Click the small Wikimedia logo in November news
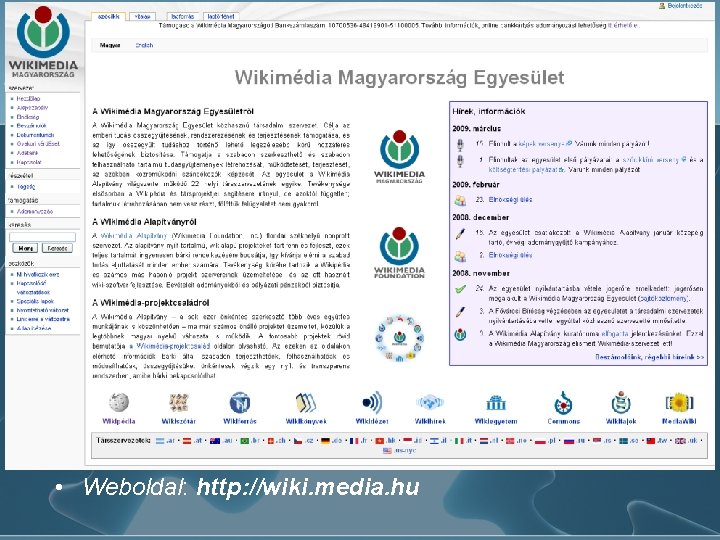The height and width of the screenshot is (540, 720). (460, 334)
